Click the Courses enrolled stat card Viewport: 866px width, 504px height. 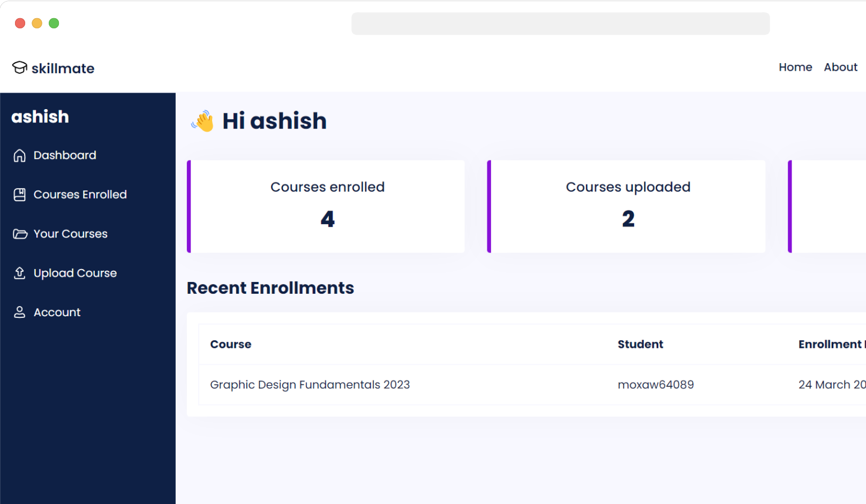click(x=327, y=207)
